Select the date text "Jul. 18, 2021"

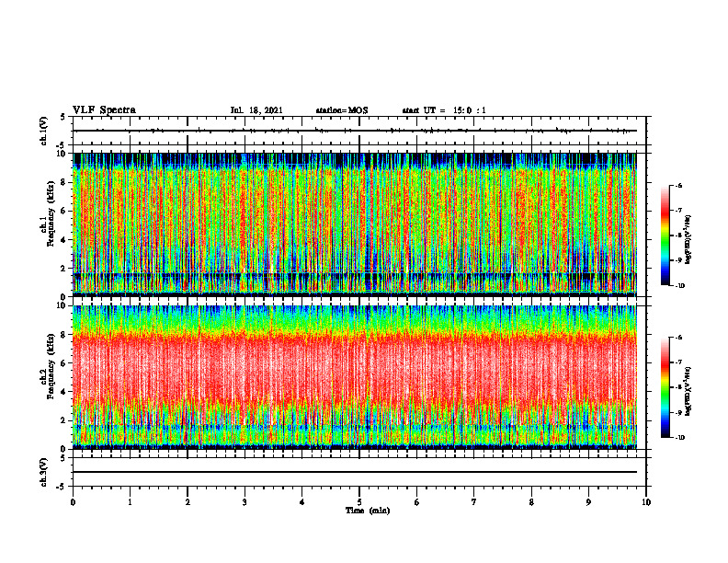[256, 110]
